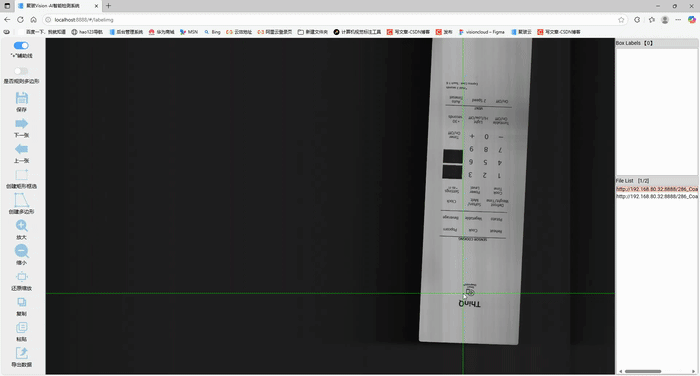Go to previous image with 上一张 arrow
This screenshot has width=700, height=376.
click(x=21, y=149)
